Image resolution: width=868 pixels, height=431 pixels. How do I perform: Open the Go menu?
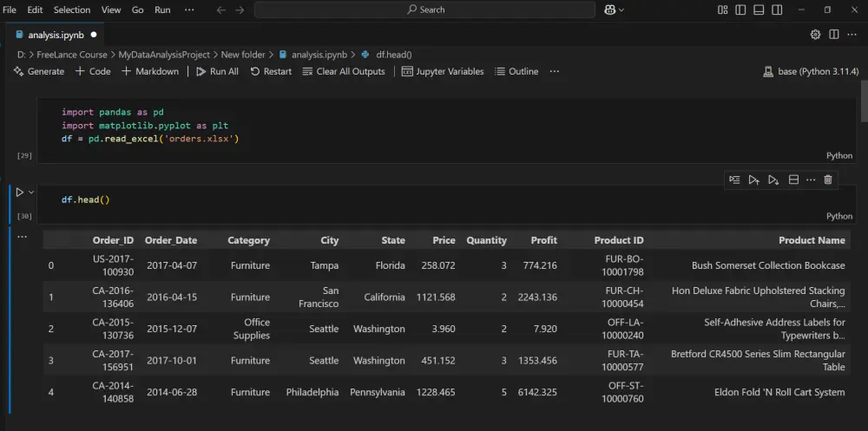pos(138,10)
